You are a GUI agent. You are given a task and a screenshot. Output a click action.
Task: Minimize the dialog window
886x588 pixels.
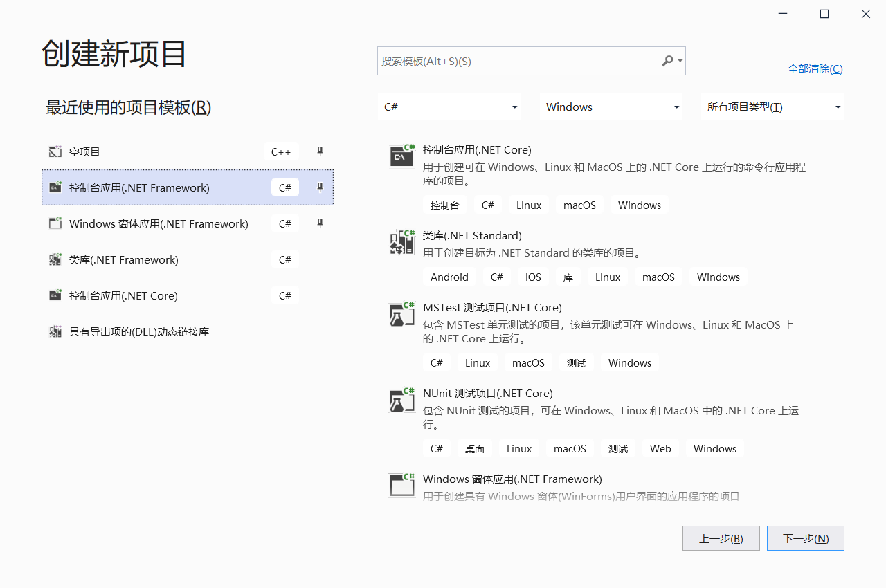tap(783, 14)
